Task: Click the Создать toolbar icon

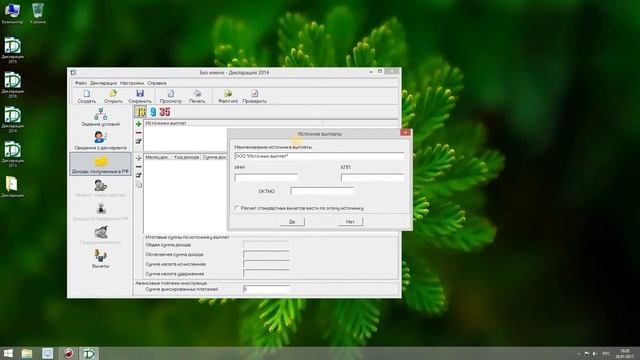Action: (87, 96)
